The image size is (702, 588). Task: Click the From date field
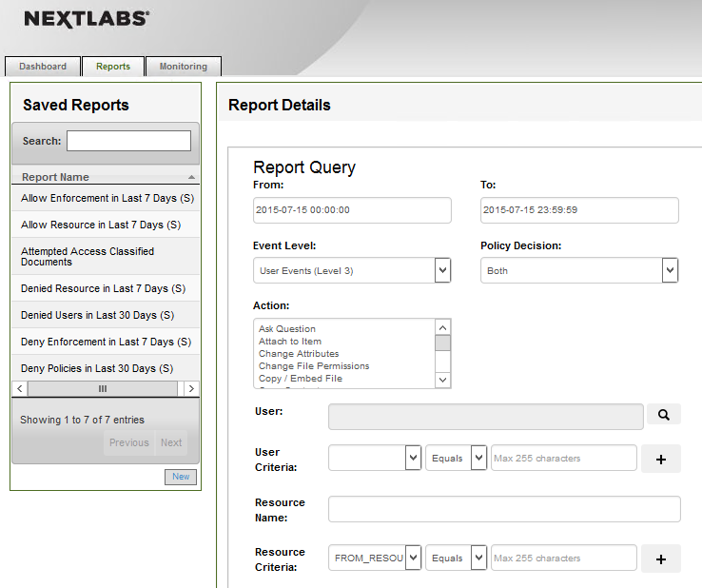(x=352, y=210)
